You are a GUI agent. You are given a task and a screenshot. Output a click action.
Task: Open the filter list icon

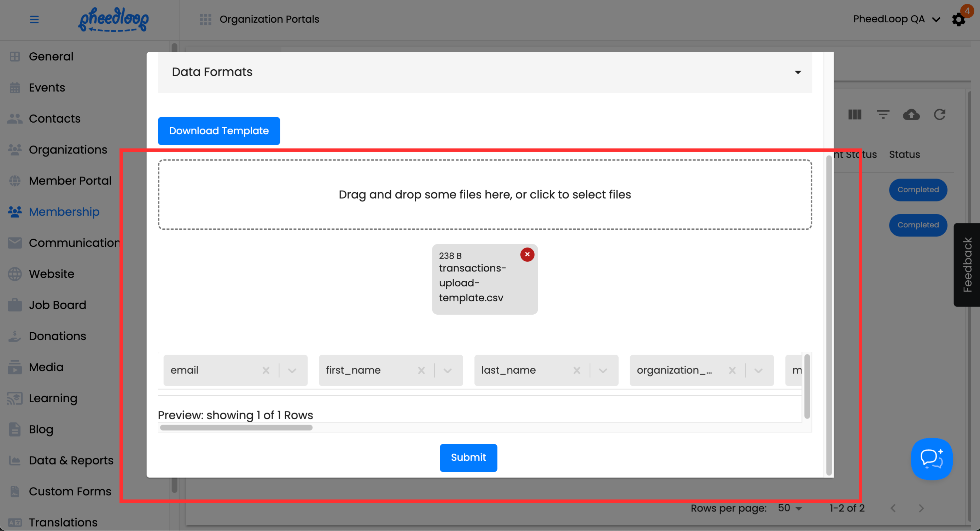883,115
